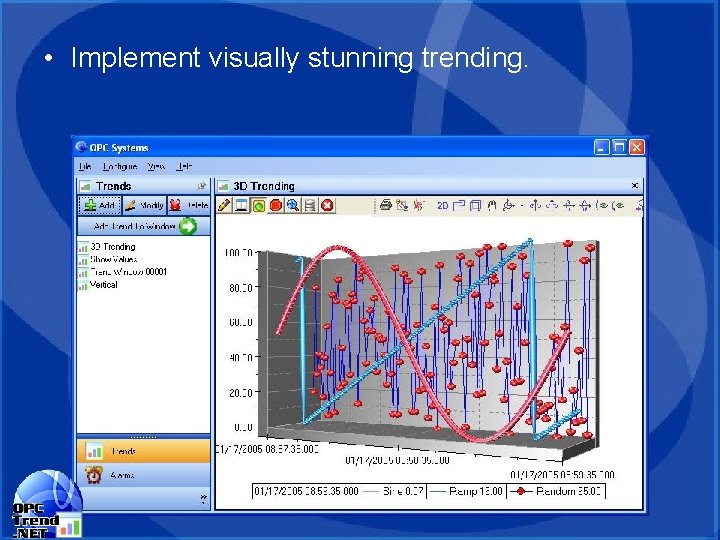
Task: Click the green circle start icon in chart toolbar
Action: tap(259, 205)
